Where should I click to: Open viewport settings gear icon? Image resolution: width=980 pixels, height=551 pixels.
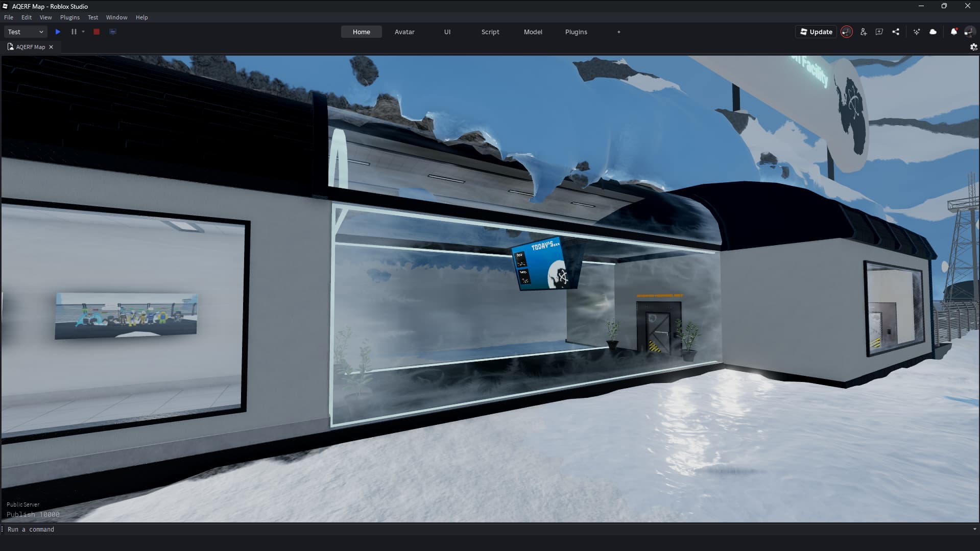tap(973, 47)
